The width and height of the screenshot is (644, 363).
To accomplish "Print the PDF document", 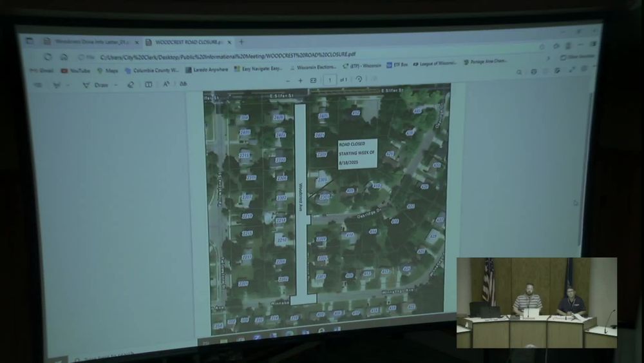I will (533, 72).
